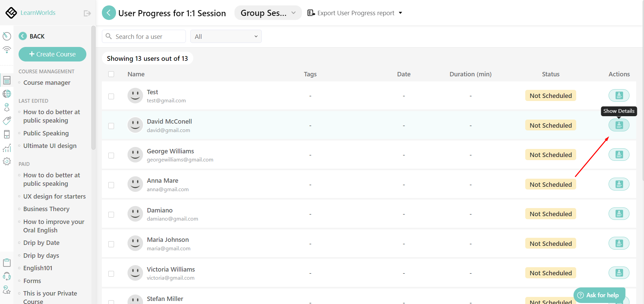The image size is (644, 304).
Task: Select Business Theory under PAID courses
Action: pyautogui.click(x=46, y=209)
